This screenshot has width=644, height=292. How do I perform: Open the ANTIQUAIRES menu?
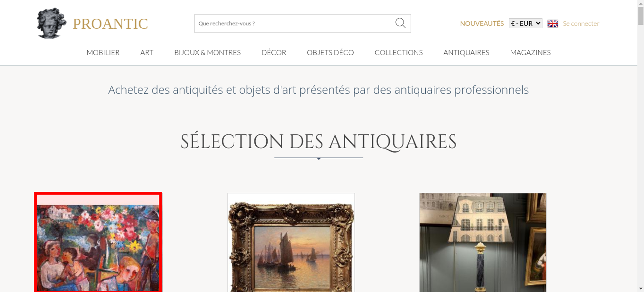tap(466, 52)
